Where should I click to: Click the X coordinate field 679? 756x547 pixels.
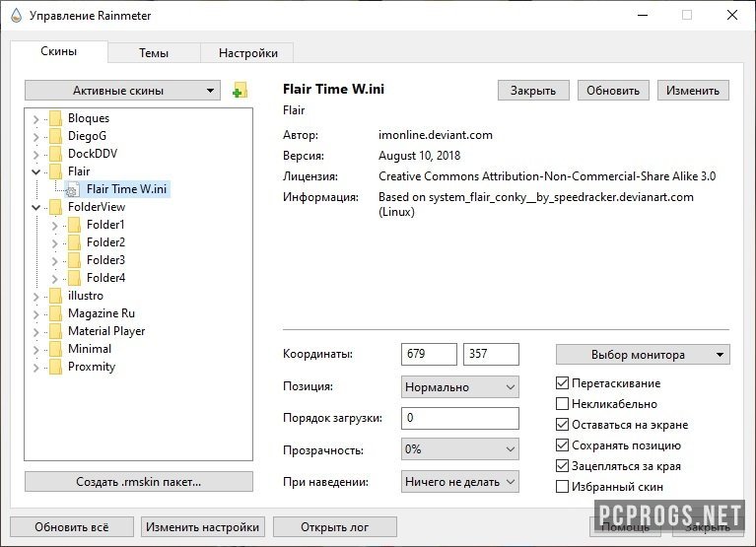click(429, 354)
